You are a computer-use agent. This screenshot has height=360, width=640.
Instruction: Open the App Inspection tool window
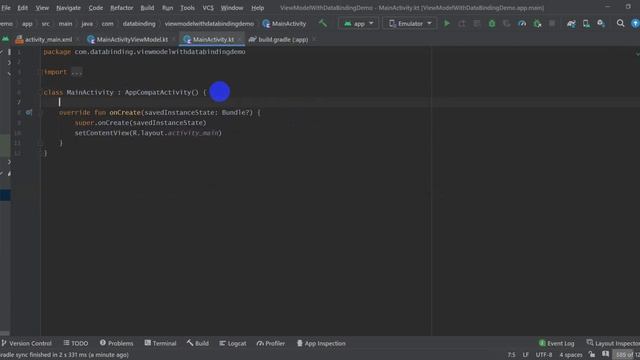[321, 343]
